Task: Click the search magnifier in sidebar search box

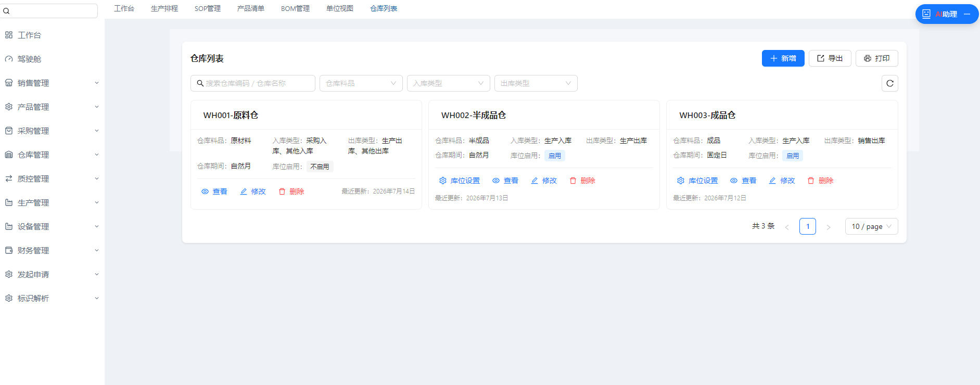Action: pyautogui.click(x=6, y=11)
